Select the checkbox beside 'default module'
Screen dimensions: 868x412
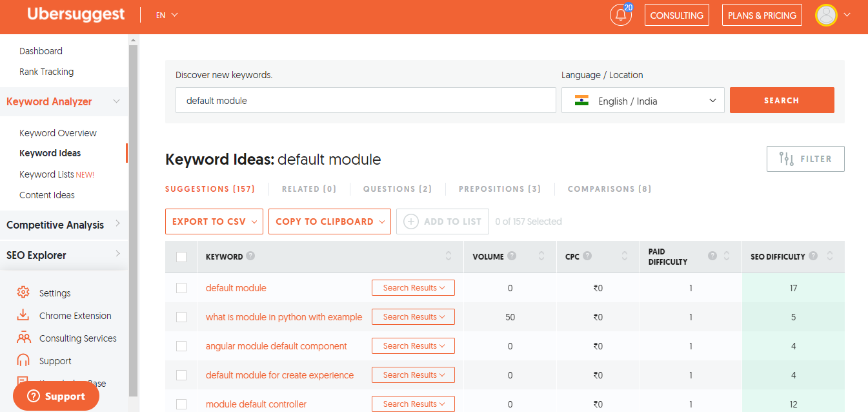coord(181,287)
